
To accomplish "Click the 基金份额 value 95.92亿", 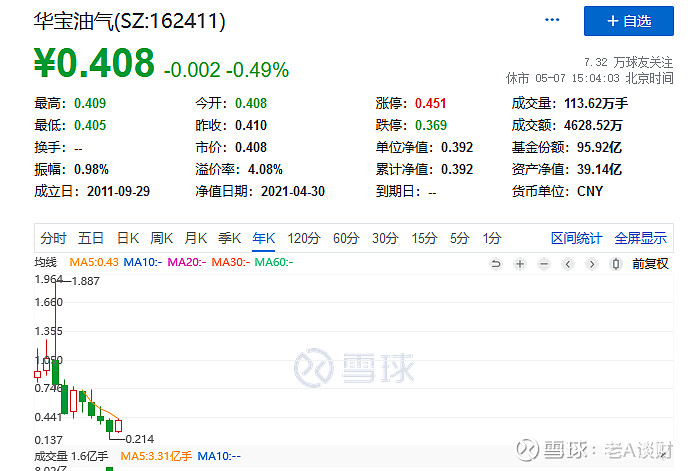I will coord(599,147).
